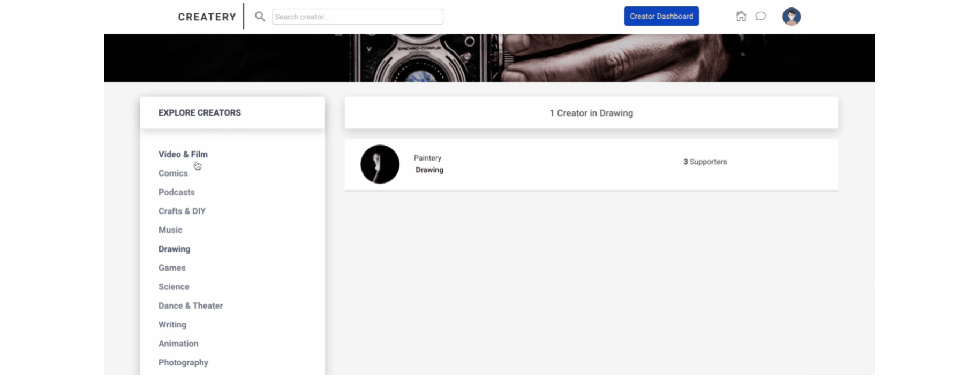Open the Paintery creator name link
The width and height of the screenshot is (980, 381).
point(427,158)
